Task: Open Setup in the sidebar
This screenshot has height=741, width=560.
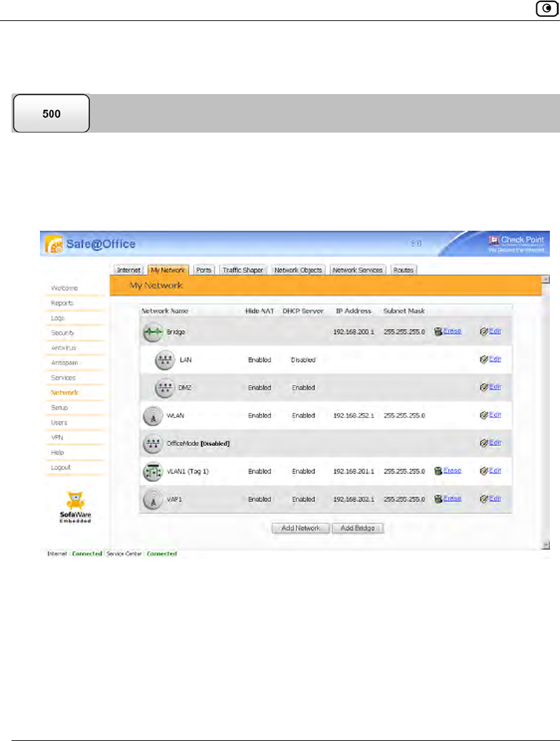Action: point(60,408)
